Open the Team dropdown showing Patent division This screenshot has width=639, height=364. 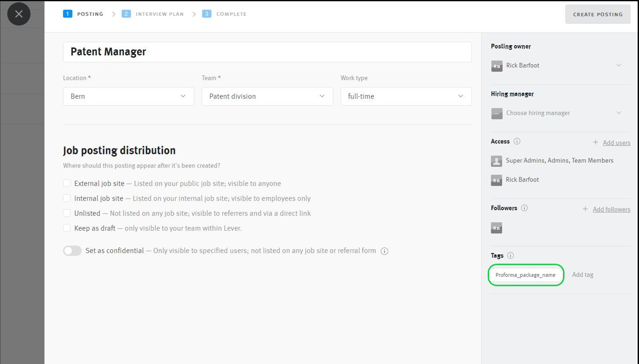(x=267, y=96)
